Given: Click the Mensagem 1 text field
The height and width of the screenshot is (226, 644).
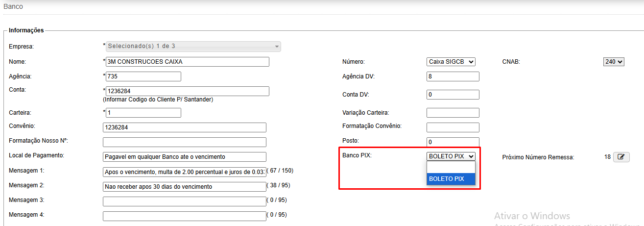Looking at the screenshot, I should [184, 172].
